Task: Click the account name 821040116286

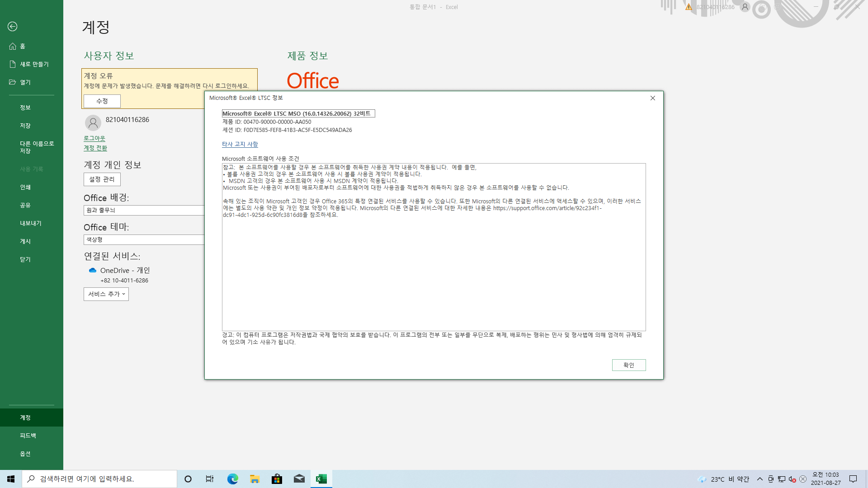Action: coord(127,120)
